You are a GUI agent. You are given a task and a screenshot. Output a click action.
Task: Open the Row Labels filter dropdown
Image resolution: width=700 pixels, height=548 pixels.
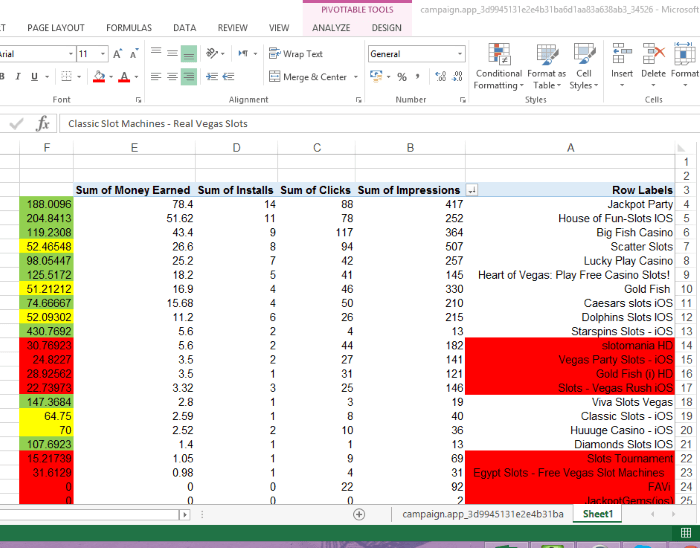471,191
